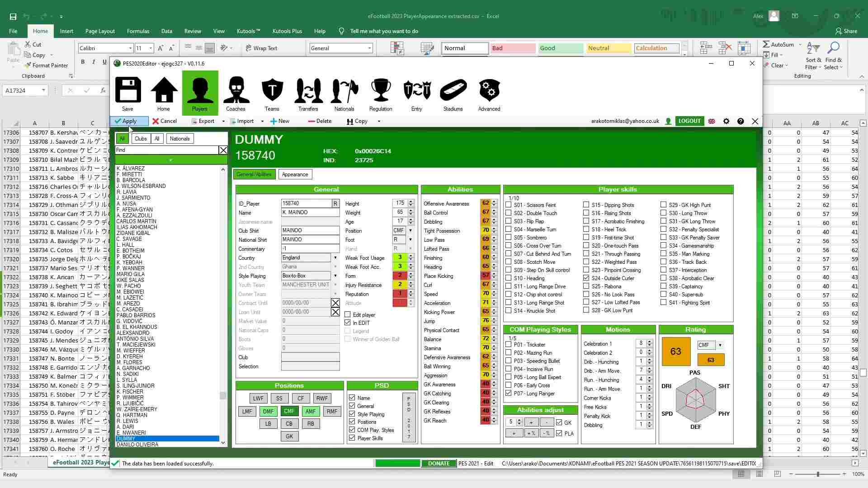
Task: Open Excel font name Calibri dropdown
Action: (130, 48)
